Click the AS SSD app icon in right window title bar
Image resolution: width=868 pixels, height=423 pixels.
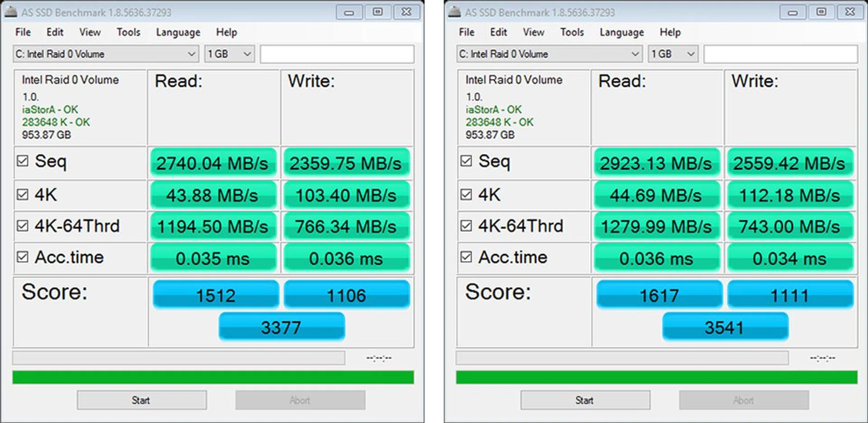pyautogui.click(x=454, y=12)
